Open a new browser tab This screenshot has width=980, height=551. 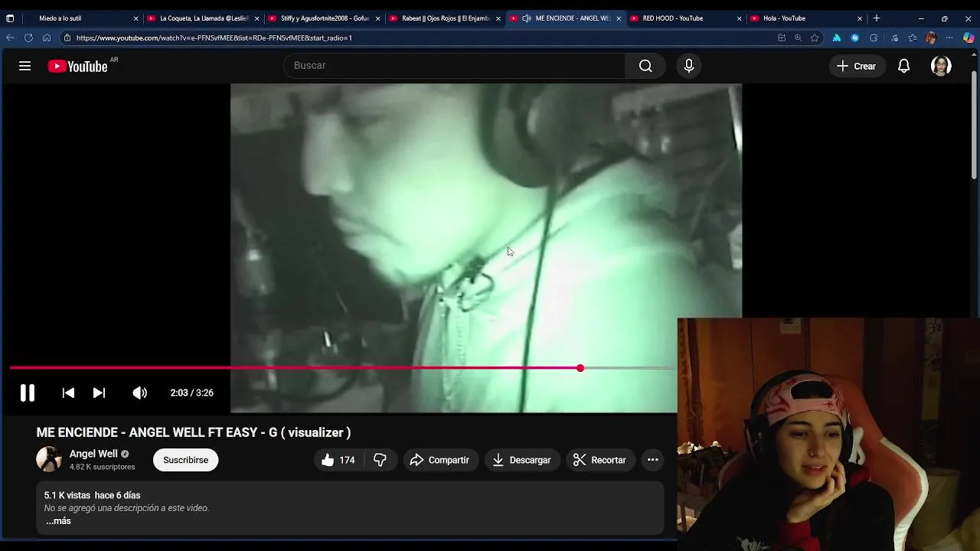pos(877,18)
